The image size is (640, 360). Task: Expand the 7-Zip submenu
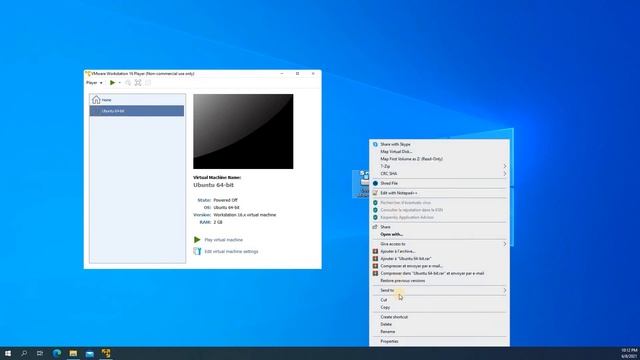click(x=439, y=166)
